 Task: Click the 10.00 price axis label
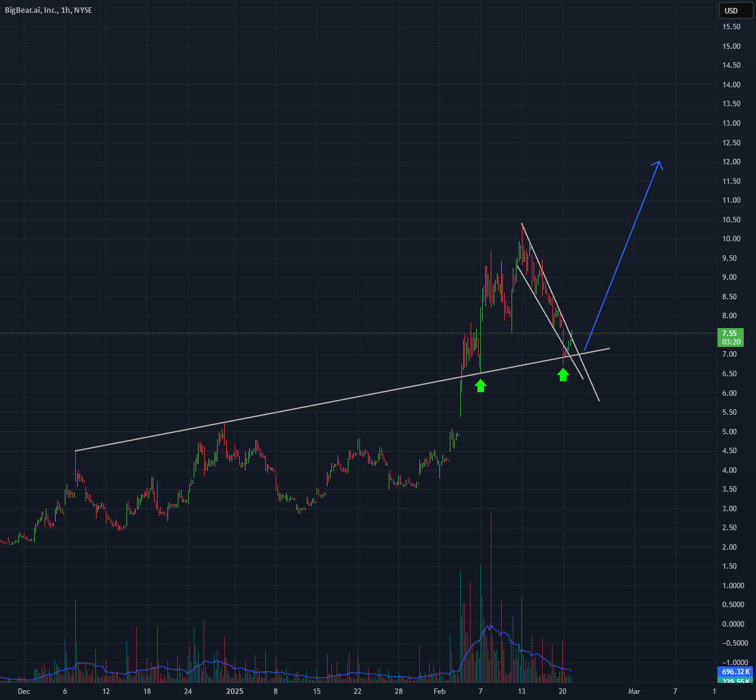click(x=731, y=239)
